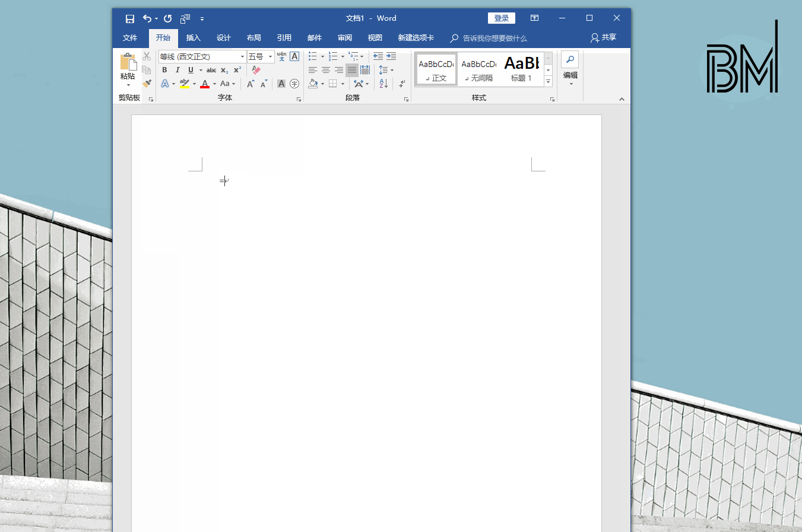Apply superscript to text
Screen dimensions: 802x532
tap(237, 70)
